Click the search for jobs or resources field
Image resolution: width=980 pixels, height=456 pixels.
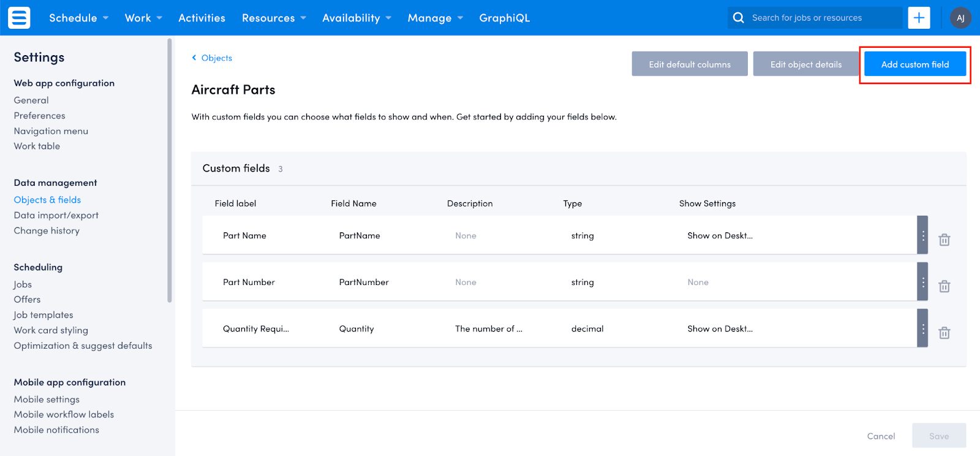pyautogui.click(x=821, y=18)
